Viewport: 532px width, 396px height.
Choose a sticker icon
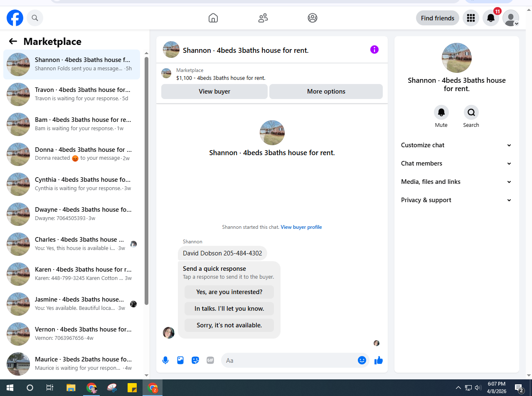point(195,360)
